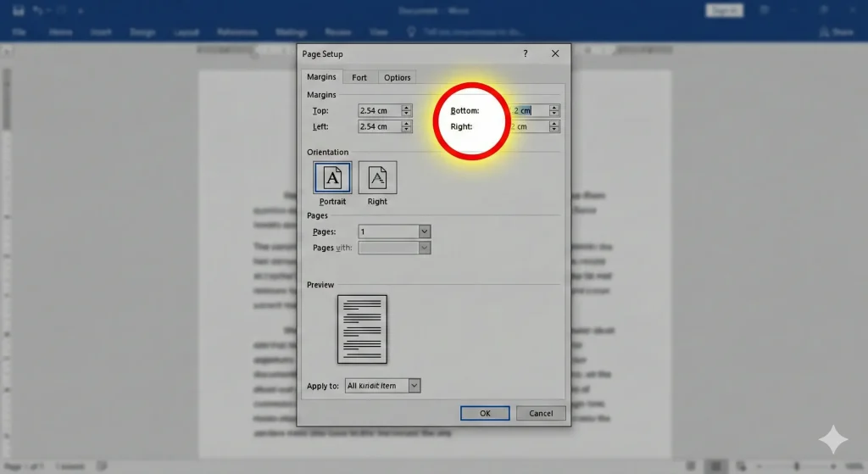Switch to the Options tab

click(398, 77)
